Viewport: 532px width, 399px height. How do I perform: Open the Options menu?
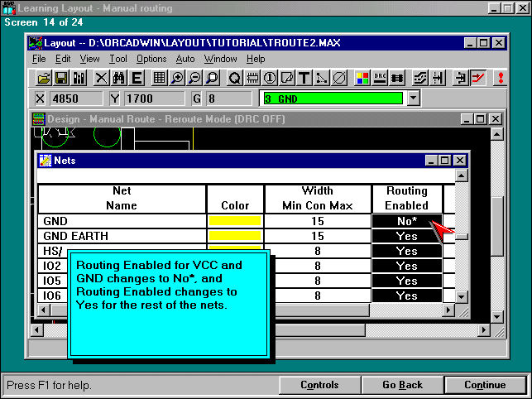click(x=151, y=59)
